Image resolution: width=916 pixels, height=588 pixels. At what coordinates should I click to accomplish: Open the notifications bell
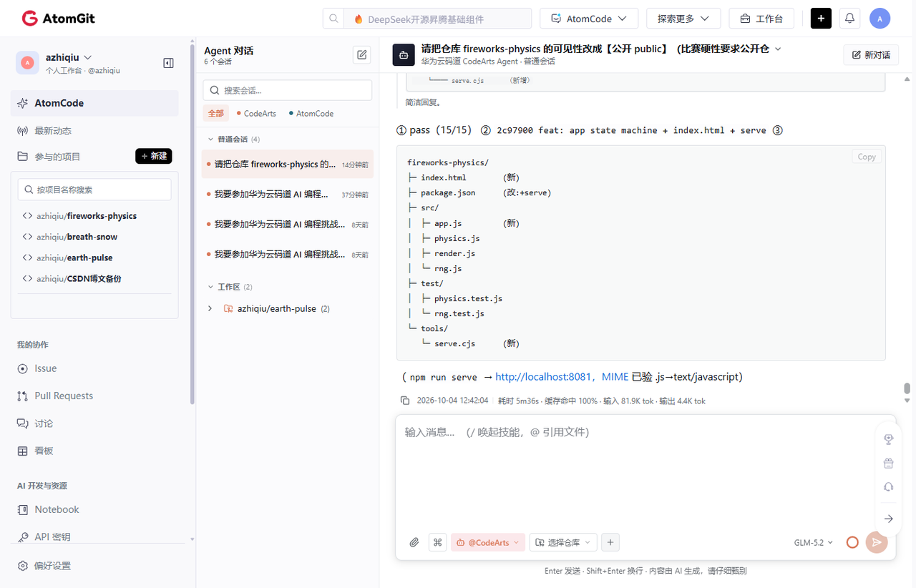tap(849, 19)
